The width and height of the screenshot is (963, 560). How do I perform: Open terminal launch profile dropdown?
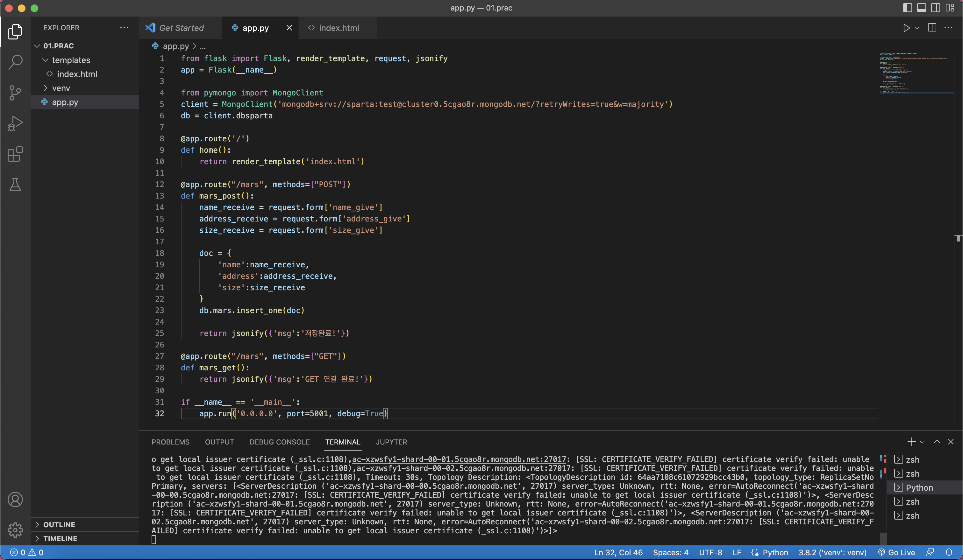tap(922, 442)
